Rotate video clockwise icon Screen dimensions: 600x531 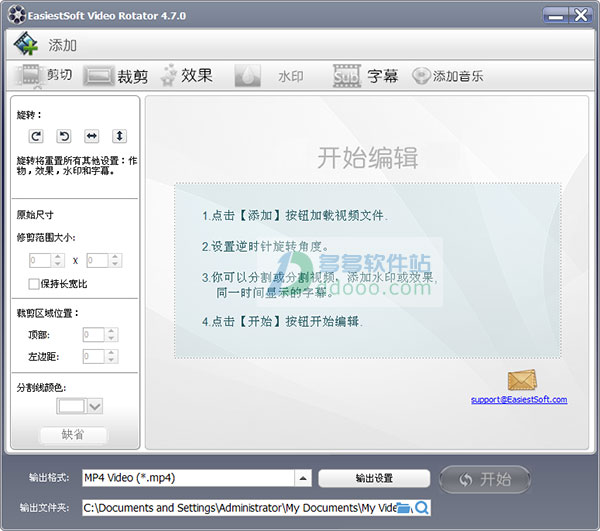tap(36, 136)
